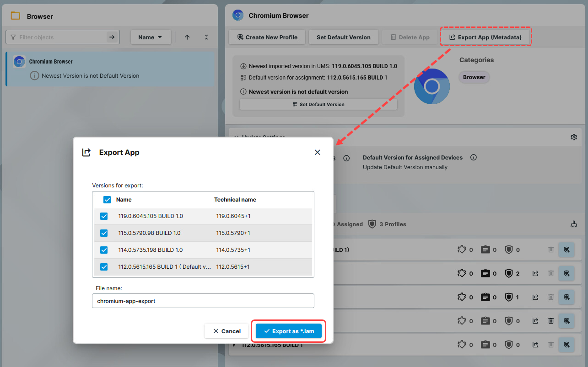
Task: Cancel the Export App dialog
Action: 226,331
